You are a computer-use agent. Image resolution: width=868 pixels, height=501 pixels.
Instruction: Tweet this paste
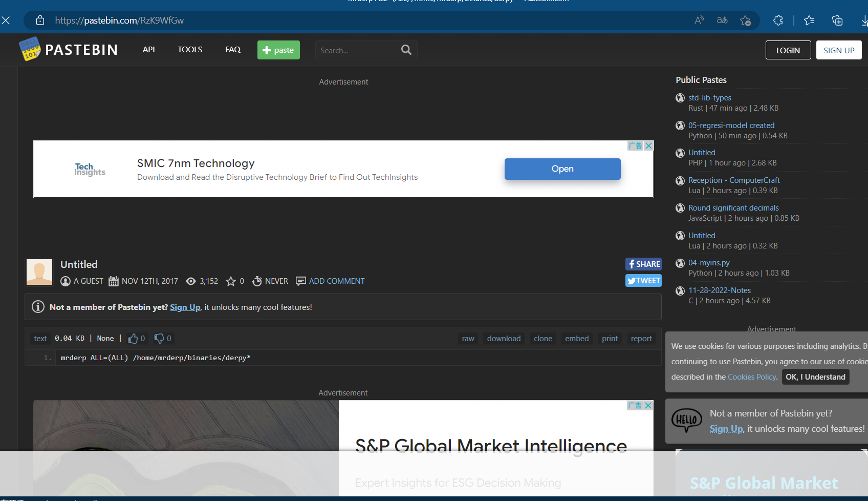click(643, 281)
